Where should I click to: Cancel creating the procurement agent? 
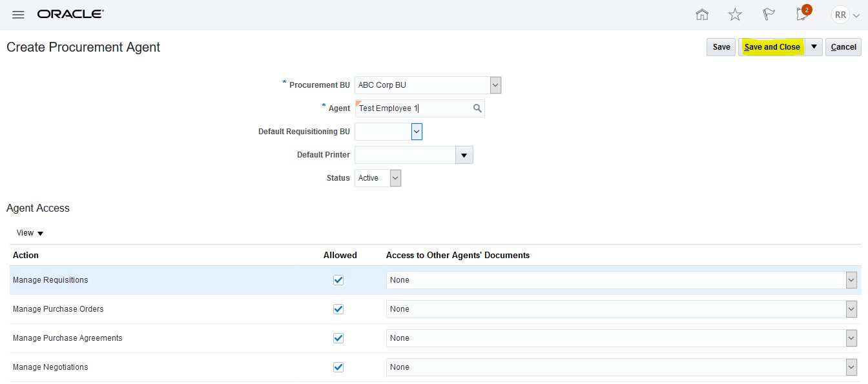coord(843,46)
